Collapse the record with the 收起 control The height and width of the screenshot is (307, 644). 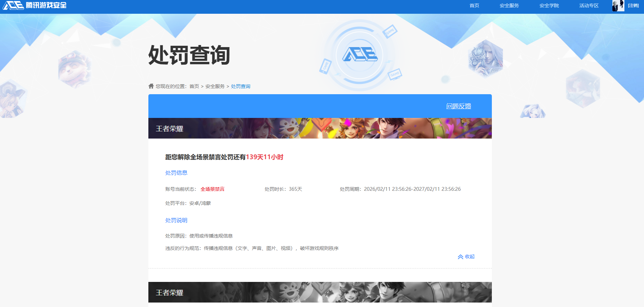[x=466, y=256]
